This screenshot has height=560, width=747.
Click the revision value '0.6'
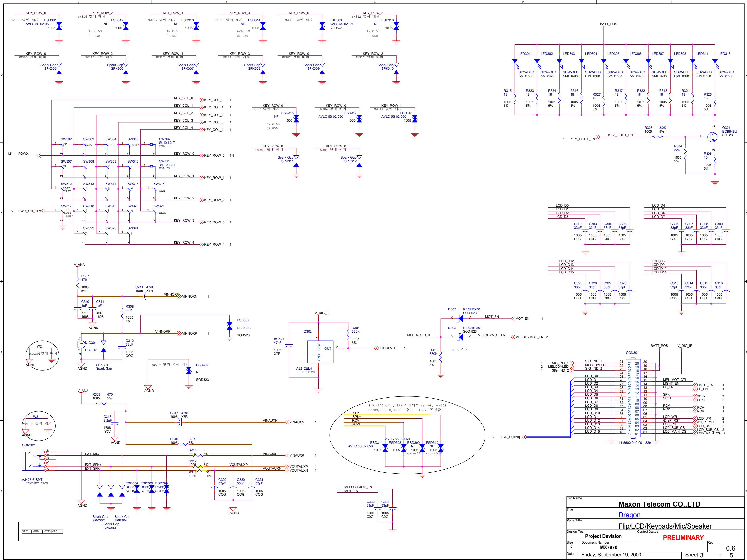[730, 548]
